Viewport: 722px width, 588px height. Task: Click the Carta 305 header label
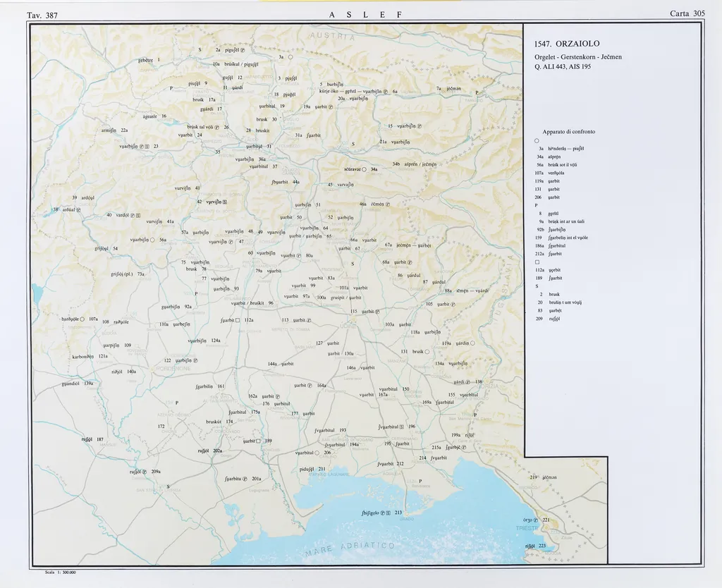pyautogui.click(x=688, y=13)
